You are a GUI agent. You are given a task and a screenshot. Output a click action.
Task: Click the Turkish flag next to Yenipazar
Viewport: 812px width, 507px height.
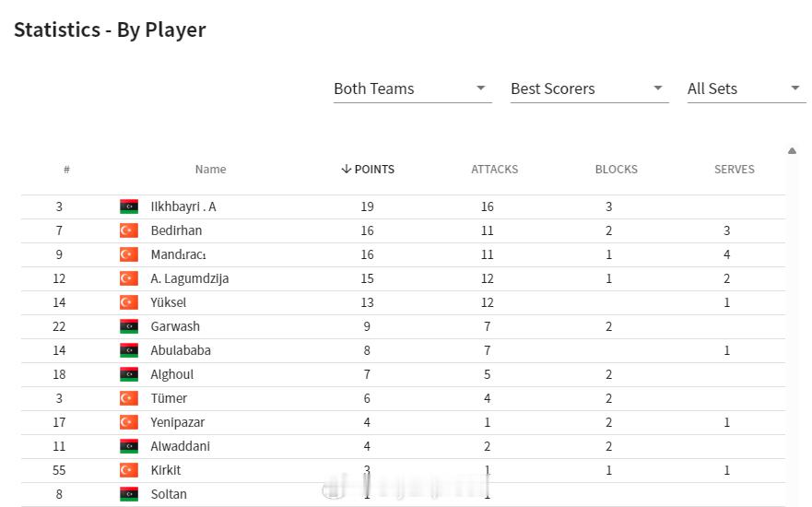click(129, 422)
